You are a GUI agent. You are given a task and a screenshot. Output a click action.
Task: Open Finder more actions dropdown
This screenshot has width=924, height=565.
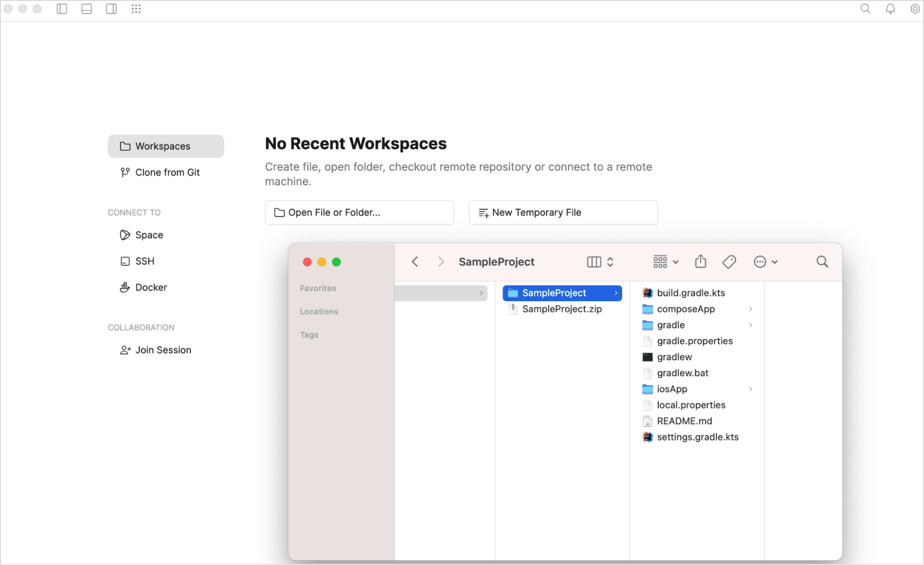(x=765, y=261)
